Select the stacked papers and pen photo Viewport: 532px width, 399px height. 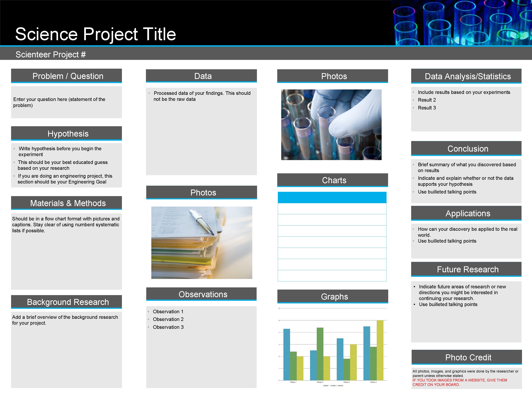[202, 243]
